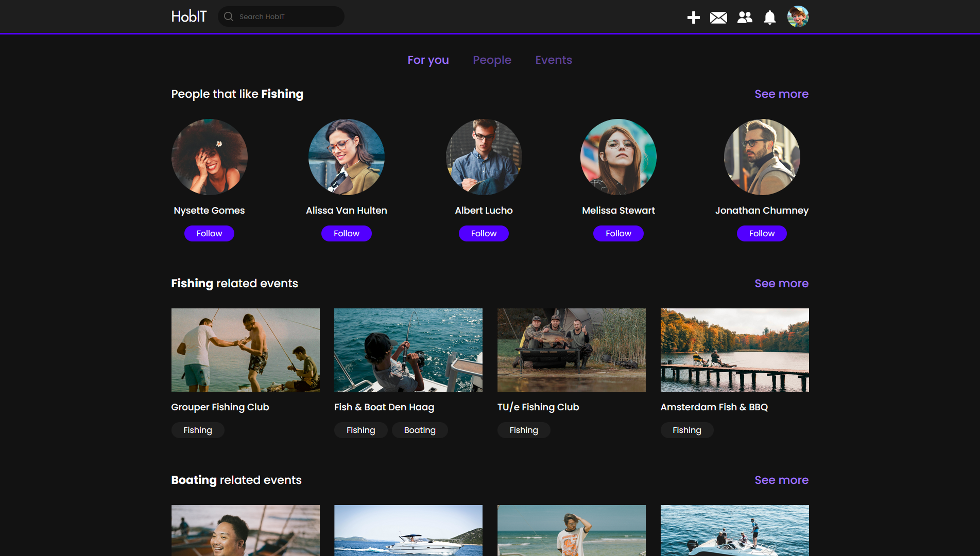Open Melissa Stewart's profile picture
Viewport: 980px width, 556px height.
(618, 157)
